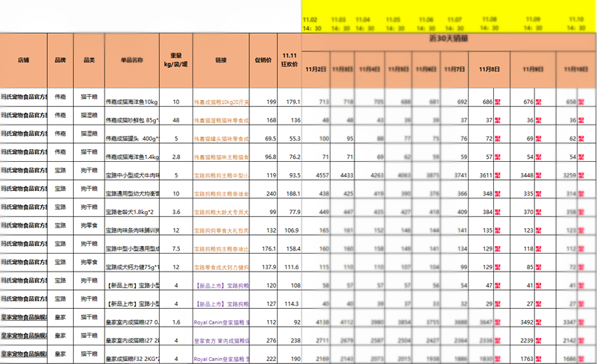Click the red 聚 badge beside value 29
This screenshot has width=597, height=364.
[x=497, y=304]
